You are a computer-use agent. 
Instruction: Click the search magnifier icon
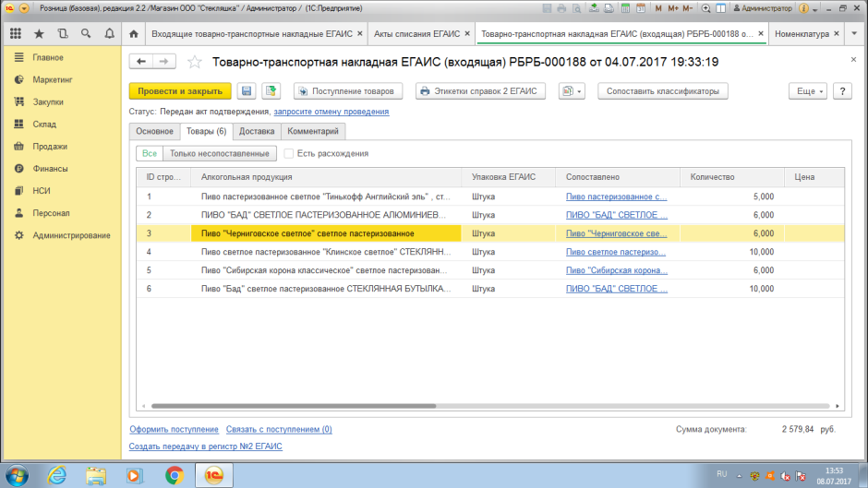click(x=86, y=34)
